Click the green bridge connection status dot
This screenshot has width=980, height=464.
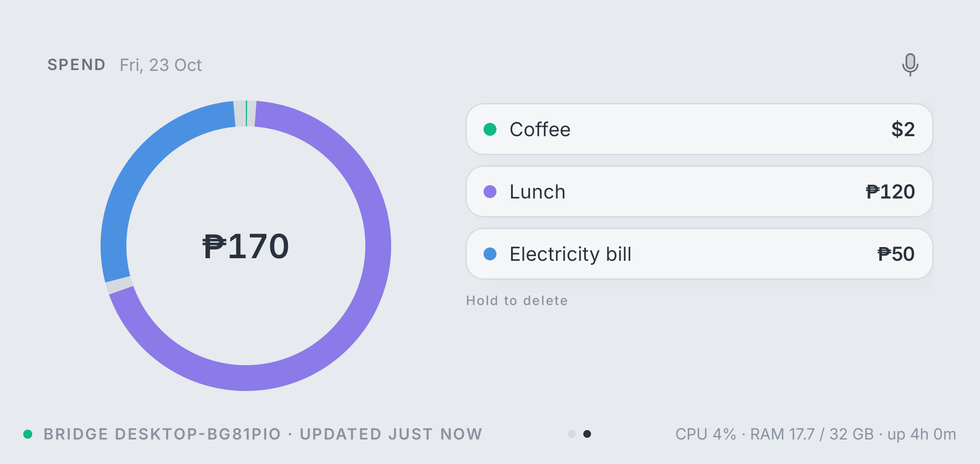28,434
